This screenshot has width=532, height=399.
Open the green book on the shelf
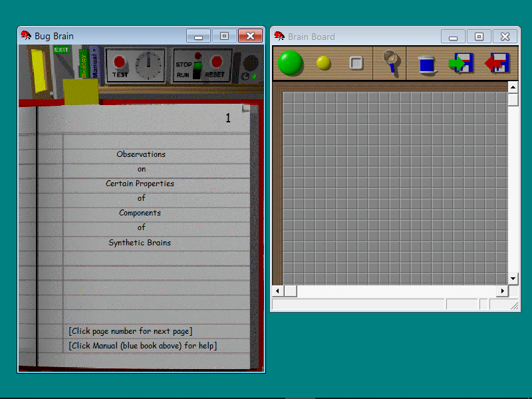coord(84,63)
